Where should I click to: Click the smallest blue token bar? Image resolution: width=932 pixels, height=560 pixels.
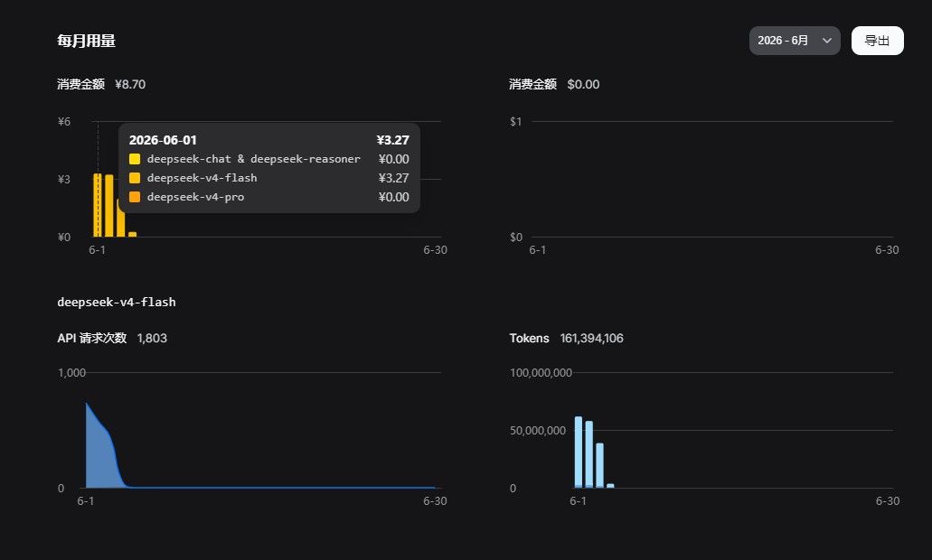(x=610, y=486)
